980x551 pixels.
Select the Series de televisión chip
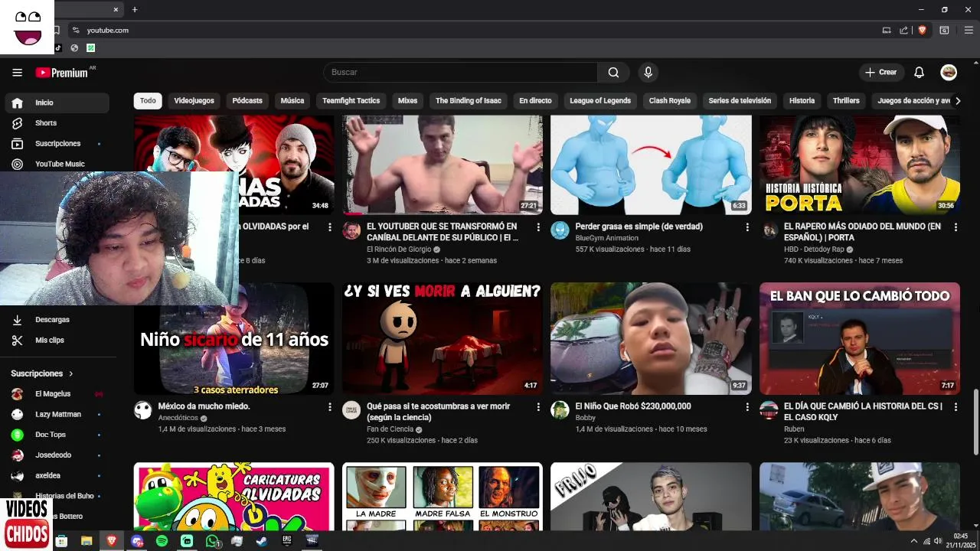(740, 101)
